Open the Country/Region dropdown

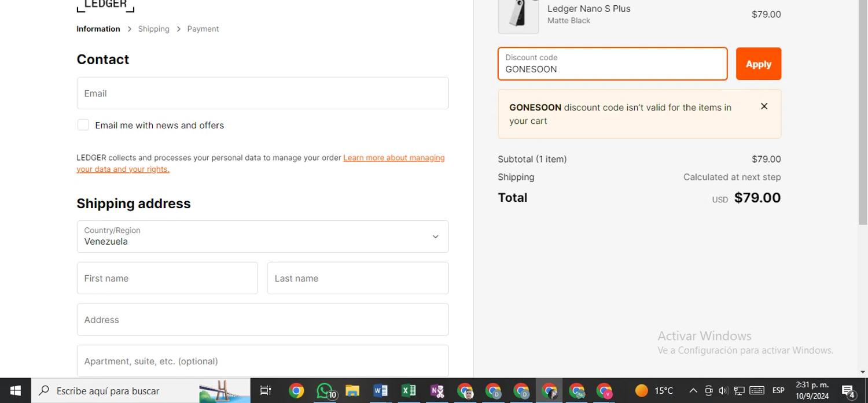pyautogui.click(x=263, y=236)
